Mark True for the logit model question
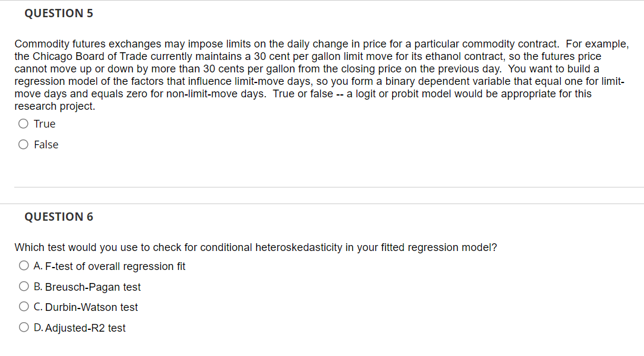644x356 pixels. click(23, 123)
